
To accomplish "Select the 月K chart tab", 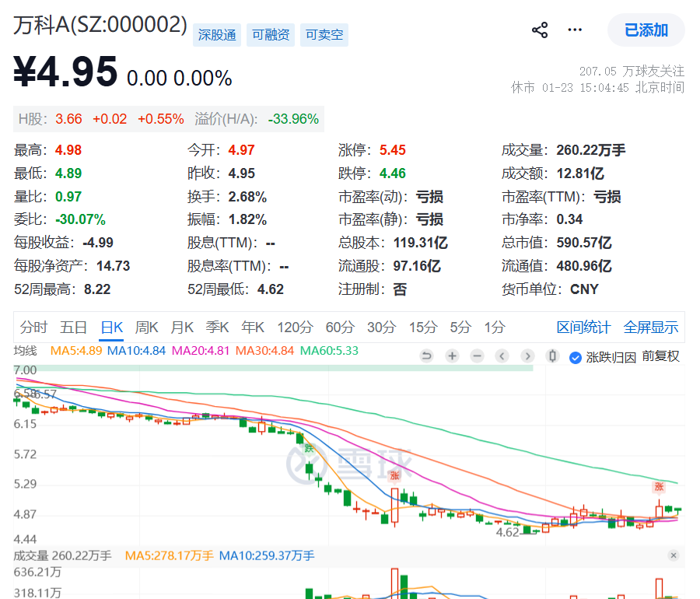I will tap(182, 328).
